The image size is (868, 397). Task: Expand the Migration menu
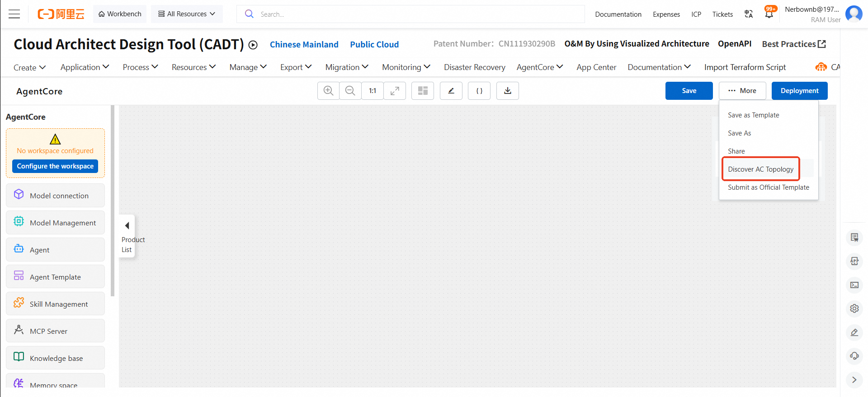[347, 67]
